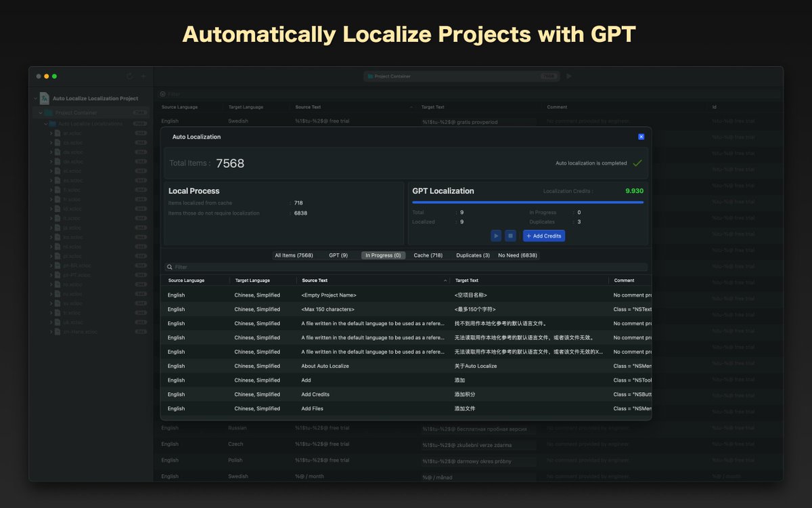
Task: Select the In Progress (0) tab
Action: point(383,255)
